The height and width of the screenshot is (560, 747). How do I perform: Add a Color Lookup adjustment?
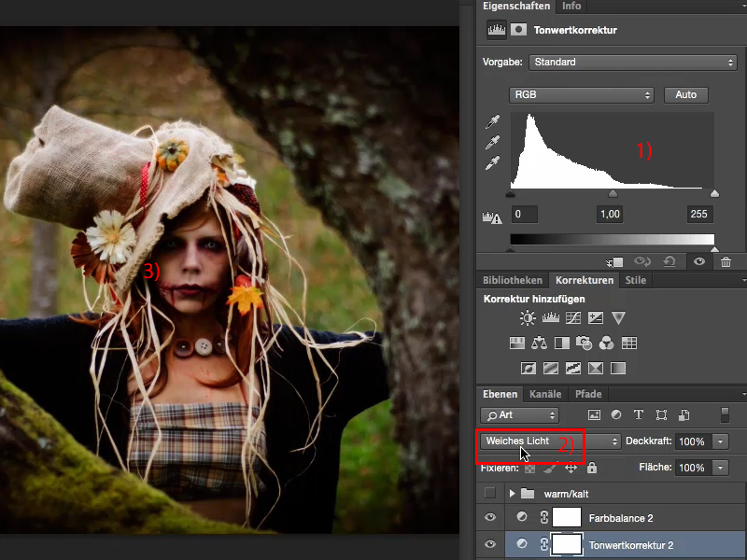pos(629,343)
